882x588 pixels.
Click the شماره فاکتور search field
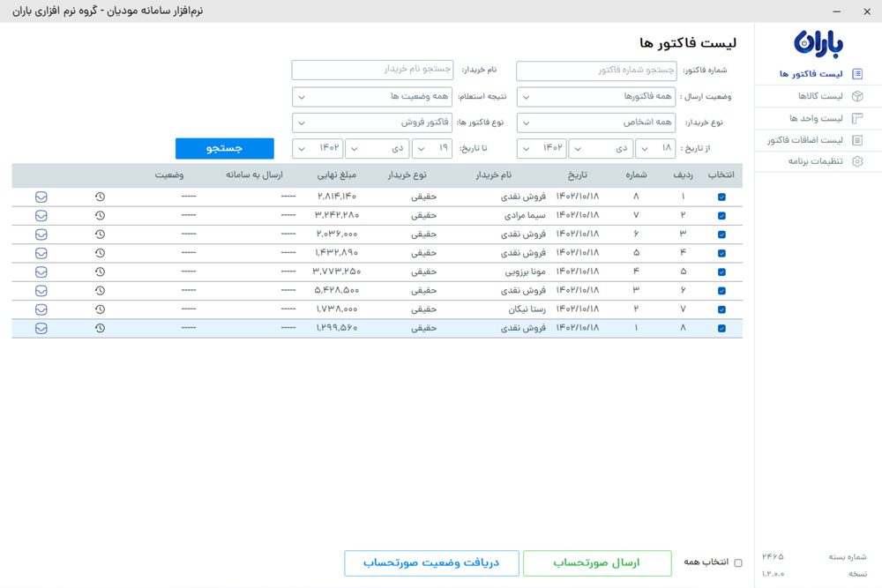596,71
